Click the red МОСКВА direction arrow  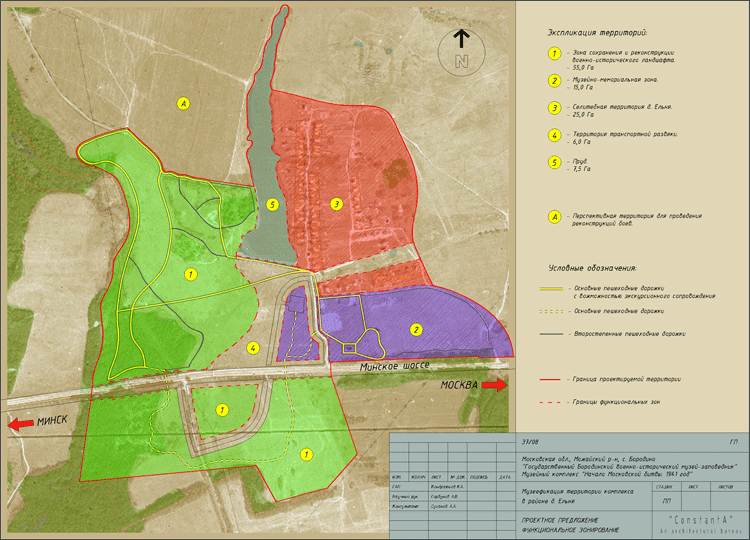click(494, 384)
